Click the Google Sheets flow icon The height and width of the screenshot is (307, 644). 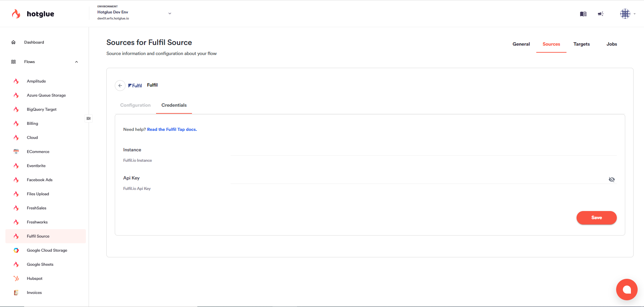[16, 264]
